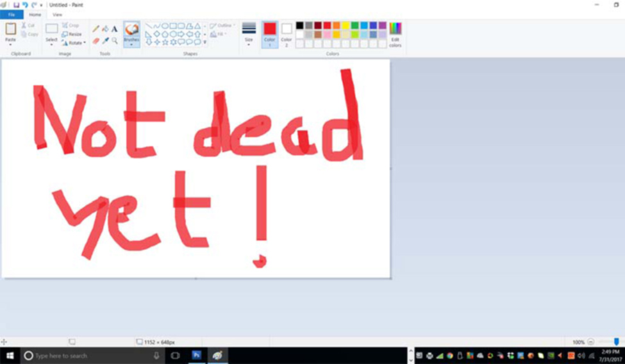Click Redo in the quick access toolbar
625x364 pixels.
pos(34,5)
